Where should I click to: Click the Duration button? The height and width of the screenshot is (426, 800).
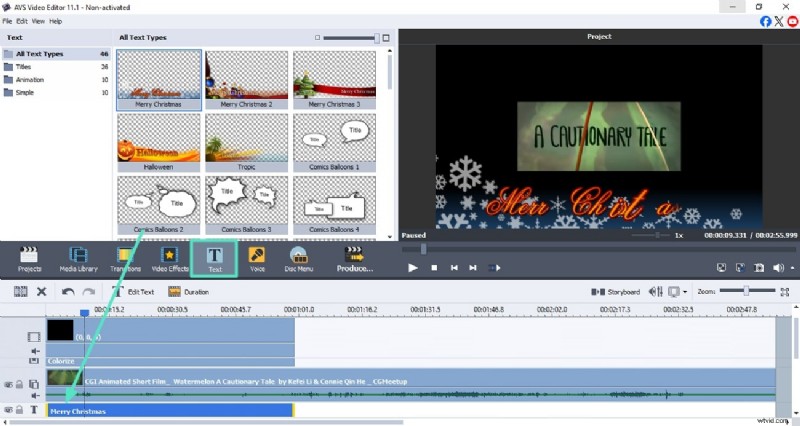[x=188, y=292]
